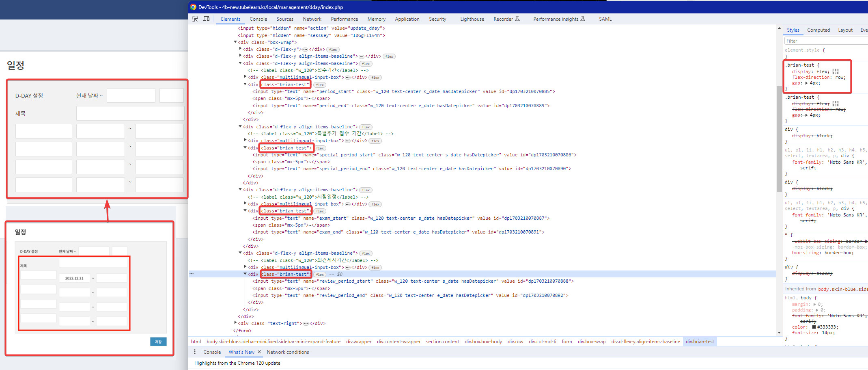Expand the text-right div node
The height and width of the screenshot is (370, 868).
coord(235,323)
